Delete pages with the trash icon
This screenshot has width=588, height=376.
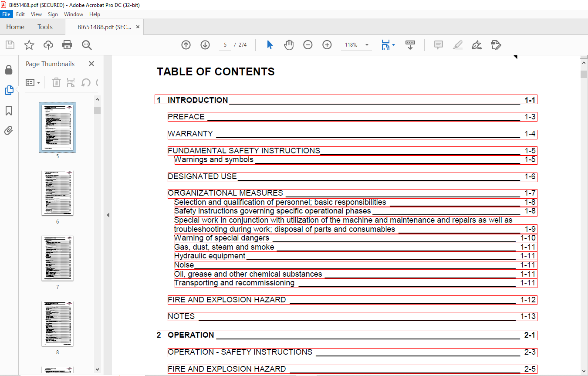coord(56,82)
